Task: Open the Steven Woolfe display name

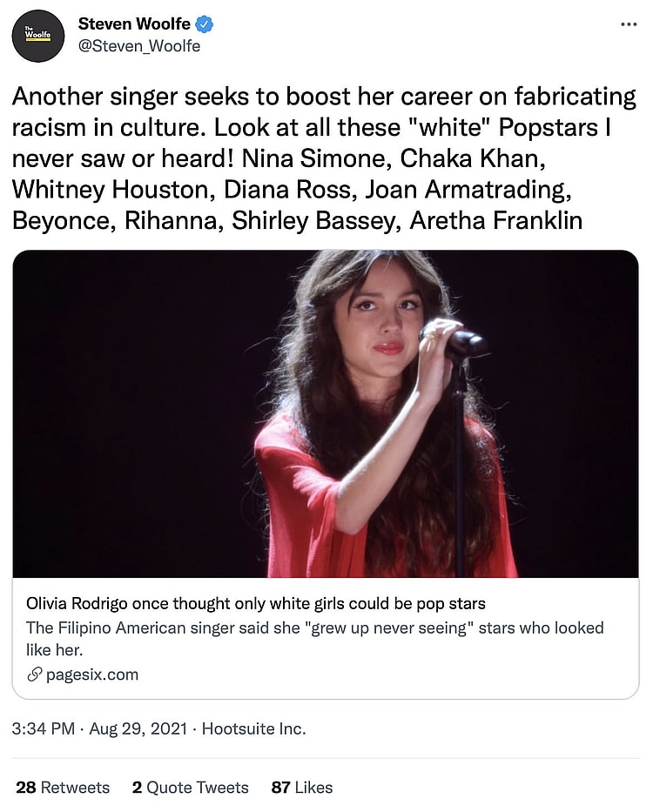Action: (135, 23)
